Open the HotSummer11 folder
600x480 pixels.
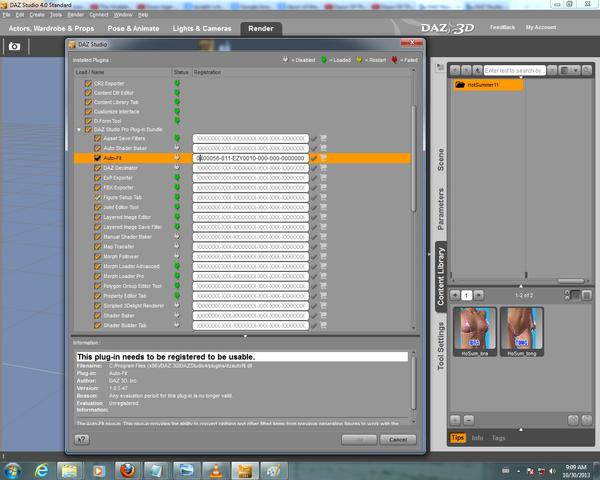point(488,85)
